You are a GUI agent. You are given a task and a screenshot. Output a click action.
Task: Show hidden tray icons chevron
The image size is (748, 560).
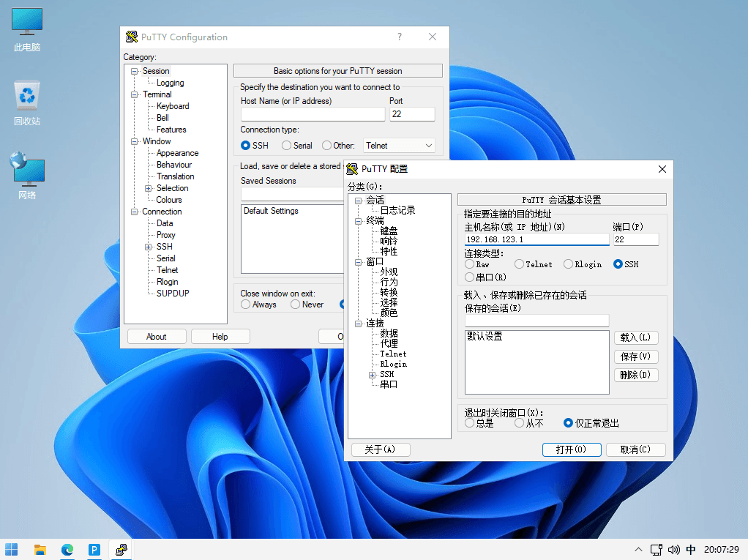[638, 550]
